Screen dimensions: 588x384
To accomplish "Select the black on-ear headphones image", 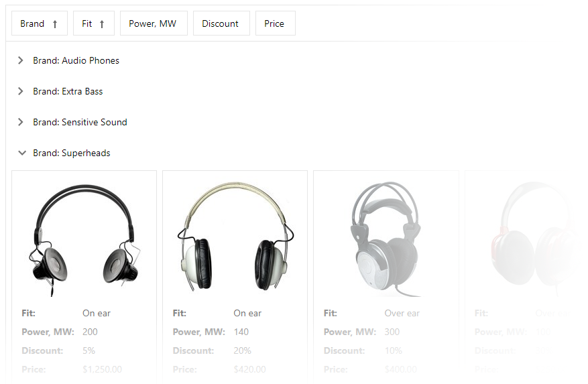I will click(84, 240).
